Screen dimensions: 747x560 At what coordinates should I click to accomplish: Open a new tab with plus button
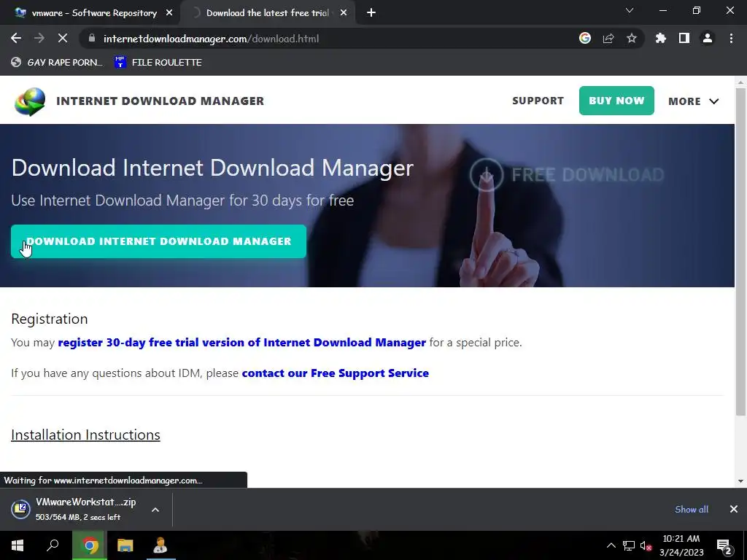[371, 13]
